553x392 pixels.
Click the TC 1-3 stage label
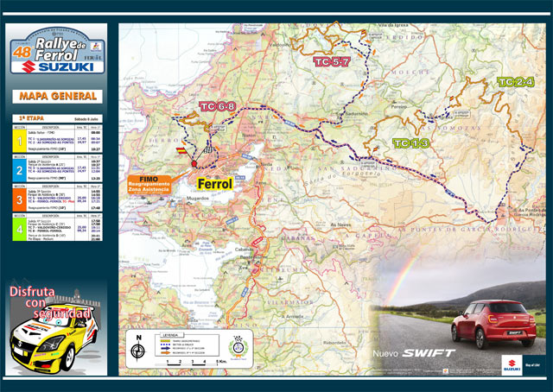(411, 143)
